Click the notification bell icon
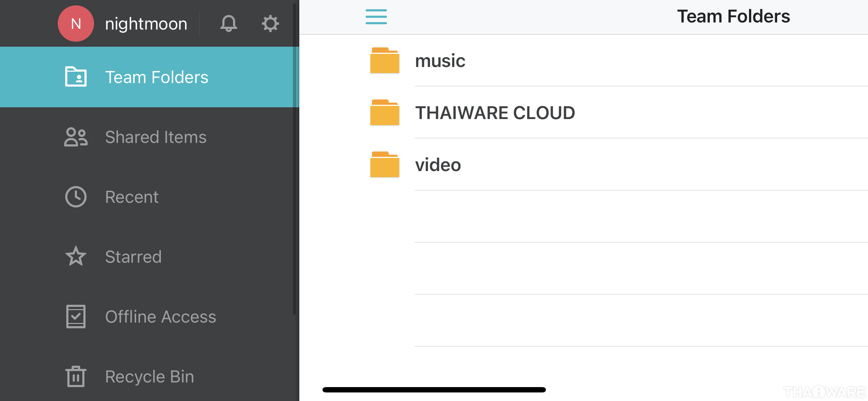This screenshot has width=868, height=401. click(228, 24)
